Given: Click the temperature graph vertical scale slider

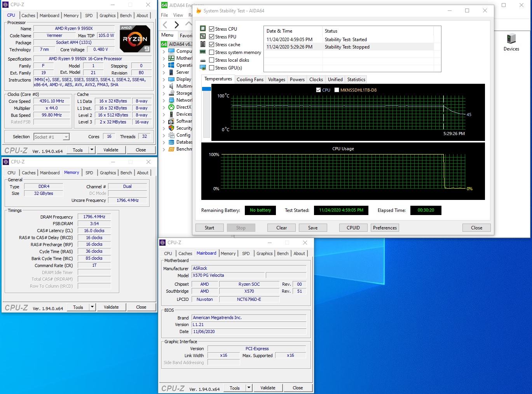Looking at the screenshot, I should (206, 89).
